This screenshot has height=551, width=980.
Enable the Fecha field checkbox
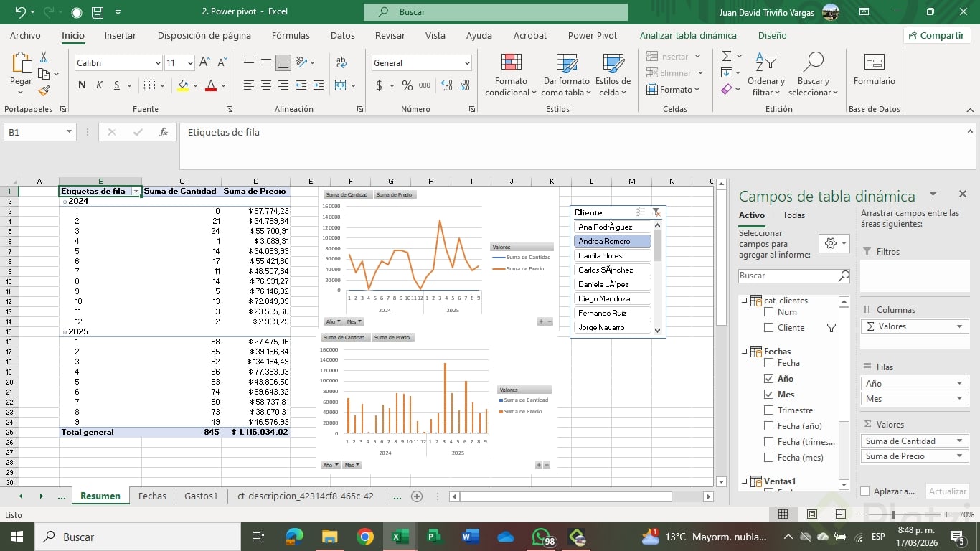pyautogui.click(x=769, y=363)
